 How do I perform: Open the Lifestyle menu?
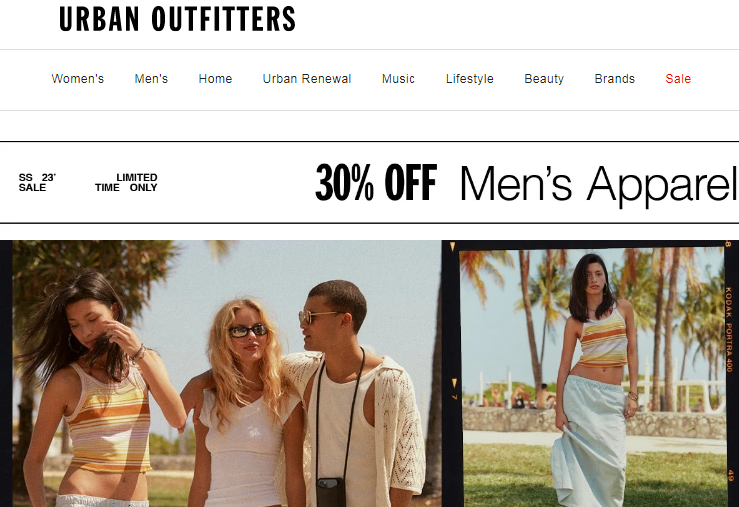[470, 79]
